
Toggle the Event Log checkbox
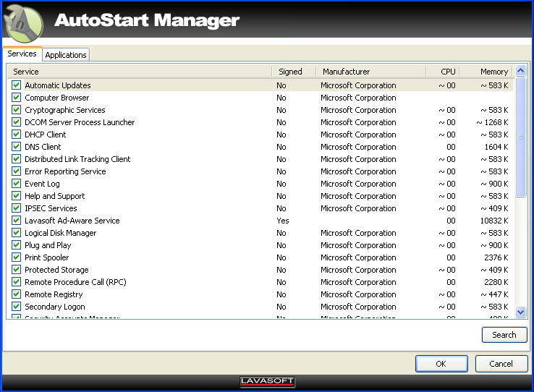click(x=16, y=184)
